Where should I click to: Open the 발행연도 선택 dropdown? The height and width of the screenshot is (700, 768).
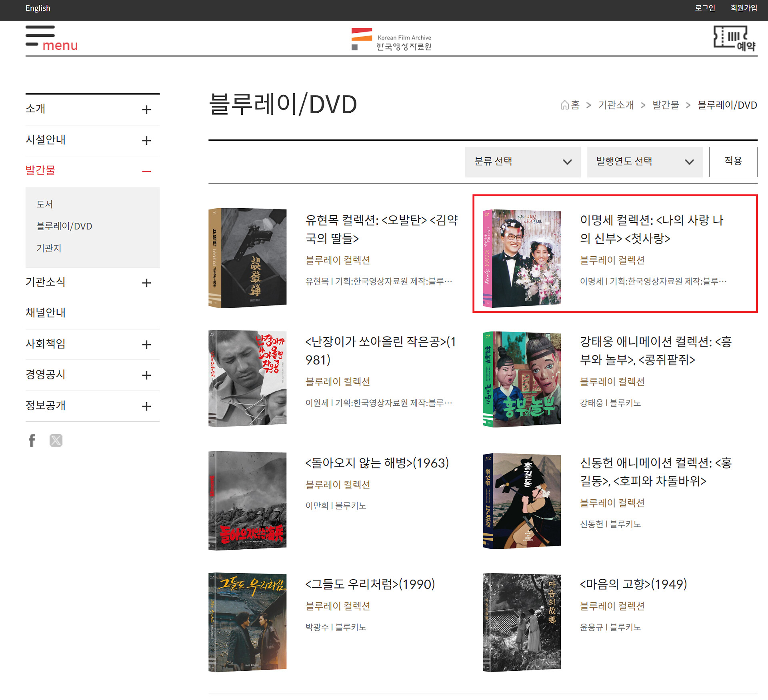click(x=645, y=162)
